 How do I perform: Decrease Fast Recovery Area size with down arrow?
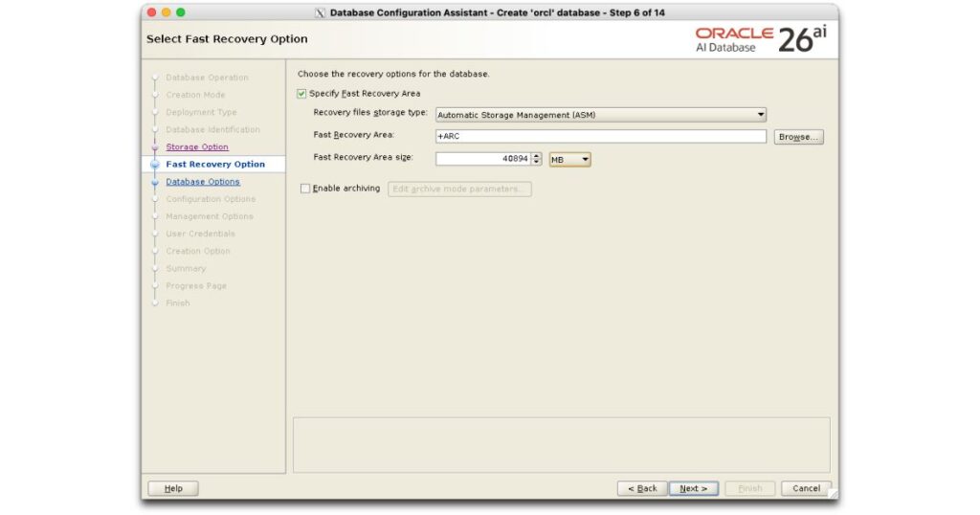click(536, 163)
